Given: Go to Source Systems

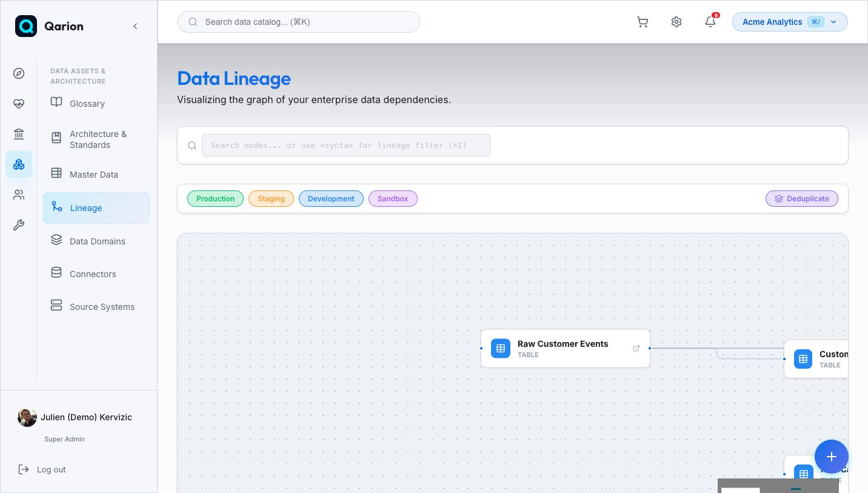Looking at the screenshot, I should coord(96,306).
